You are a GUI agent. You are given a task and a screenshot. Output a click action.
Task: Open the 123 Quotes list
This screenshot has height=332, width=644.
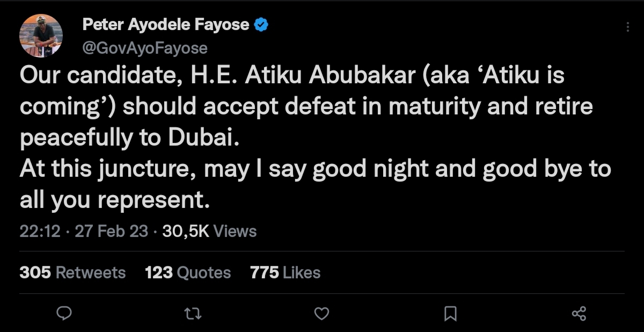[188, 272]
